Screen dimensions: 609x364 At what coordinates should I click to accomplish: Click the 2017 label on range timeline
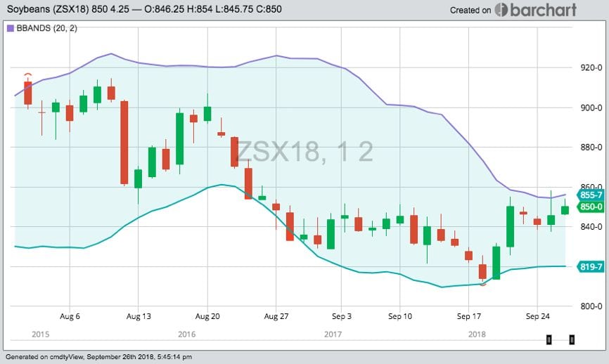click(x=333, y=334)
